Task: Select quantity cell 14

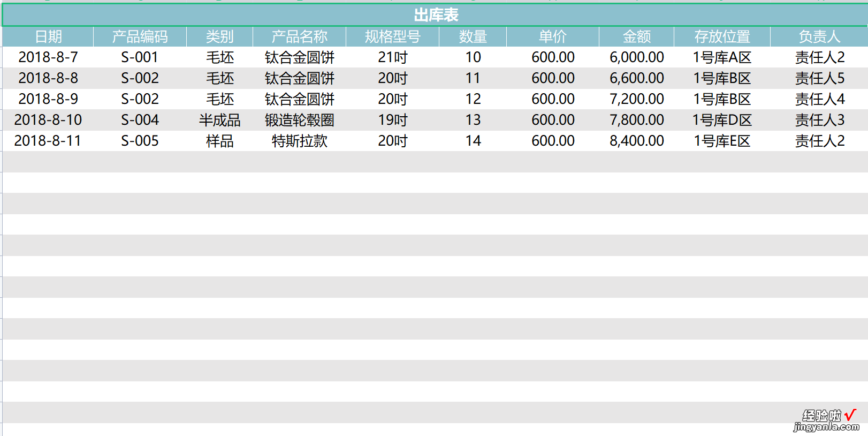Action: (x=473, y=141)
